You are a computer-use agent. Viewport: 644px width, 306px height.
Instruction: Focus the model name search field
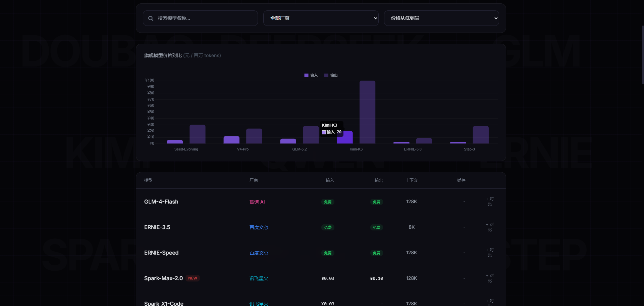click(x=200, y=18)
